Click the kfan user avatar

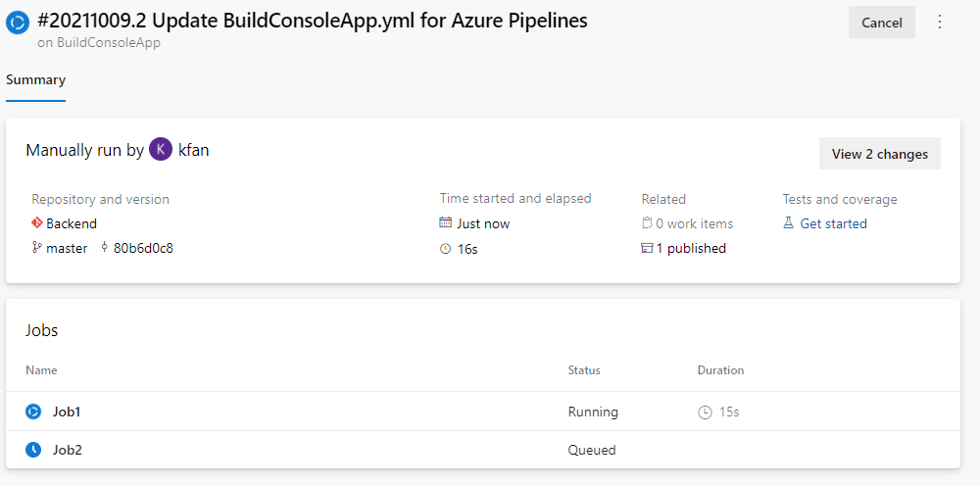pyautogui.click(x=161, y=150)
